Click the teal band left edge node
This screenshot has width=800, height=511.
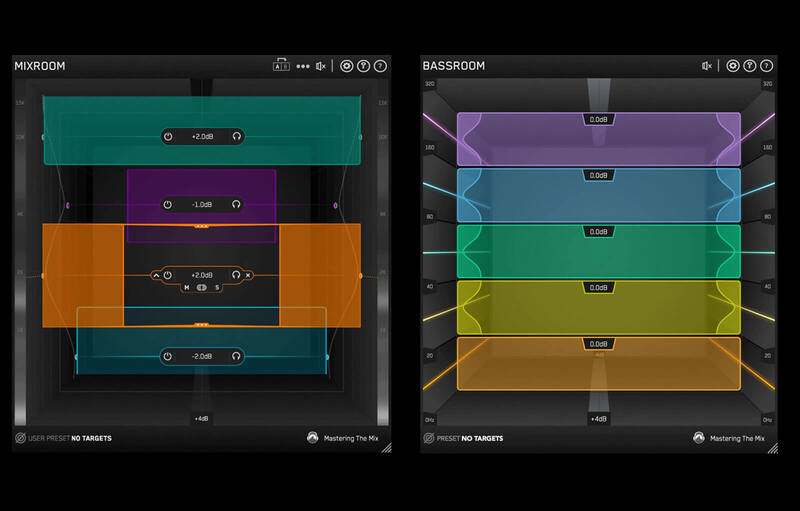click(x=43, y=137)
